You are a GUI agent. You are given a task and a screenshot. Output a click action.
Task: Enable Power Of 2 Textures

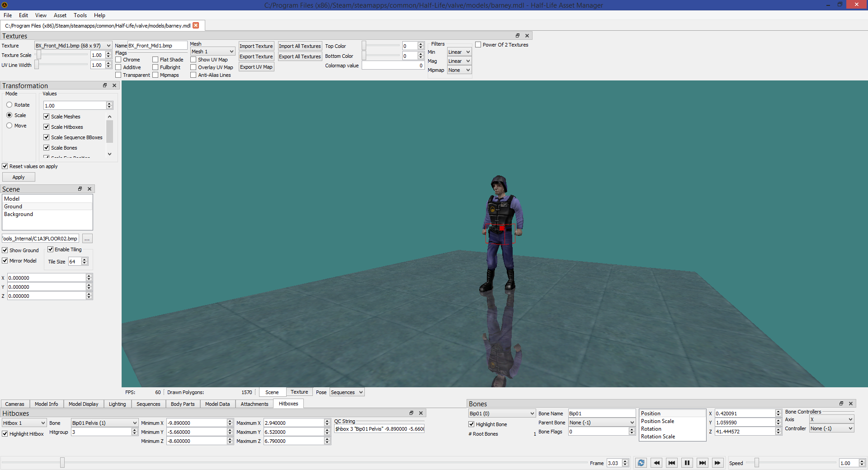tap(478, 45)
